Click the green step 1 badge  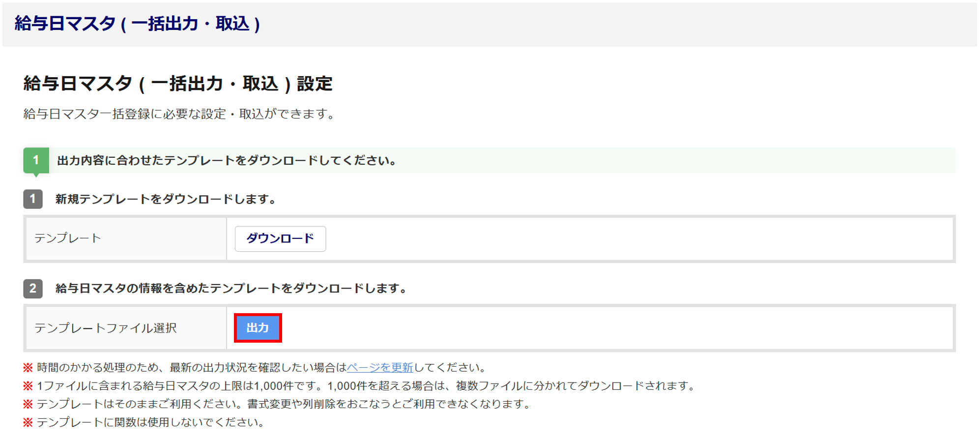[36, 160]
